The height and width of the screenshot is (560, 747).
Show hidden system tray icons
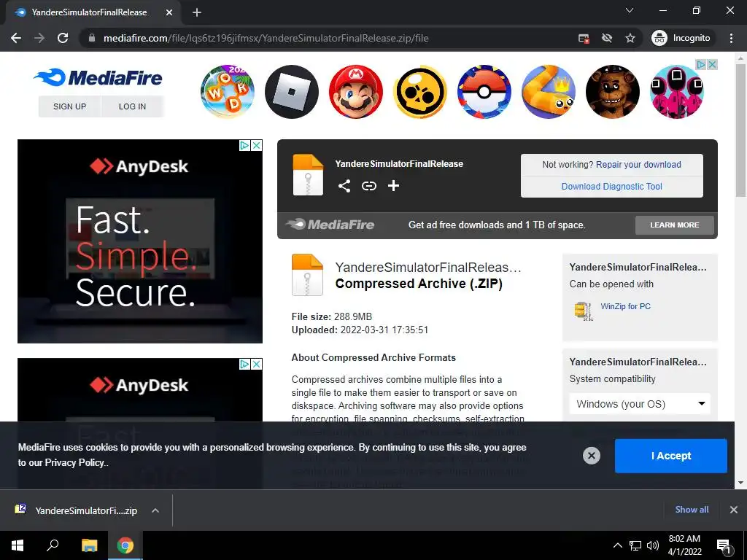click(617, 545)
